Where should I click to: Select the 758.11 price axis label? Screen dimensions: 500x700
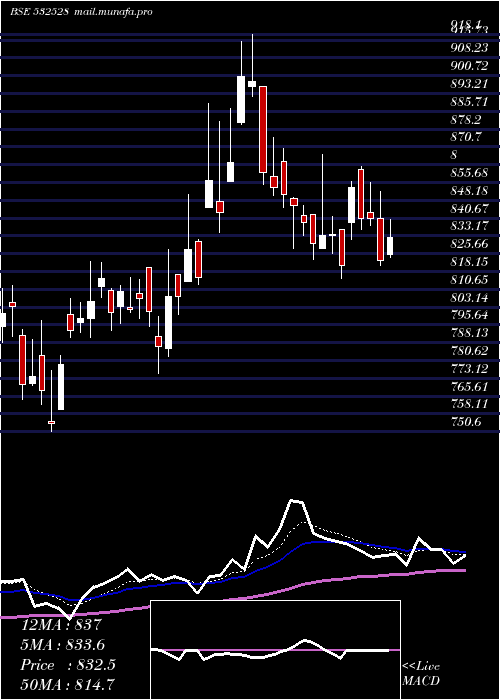click(x=468, y=404)
